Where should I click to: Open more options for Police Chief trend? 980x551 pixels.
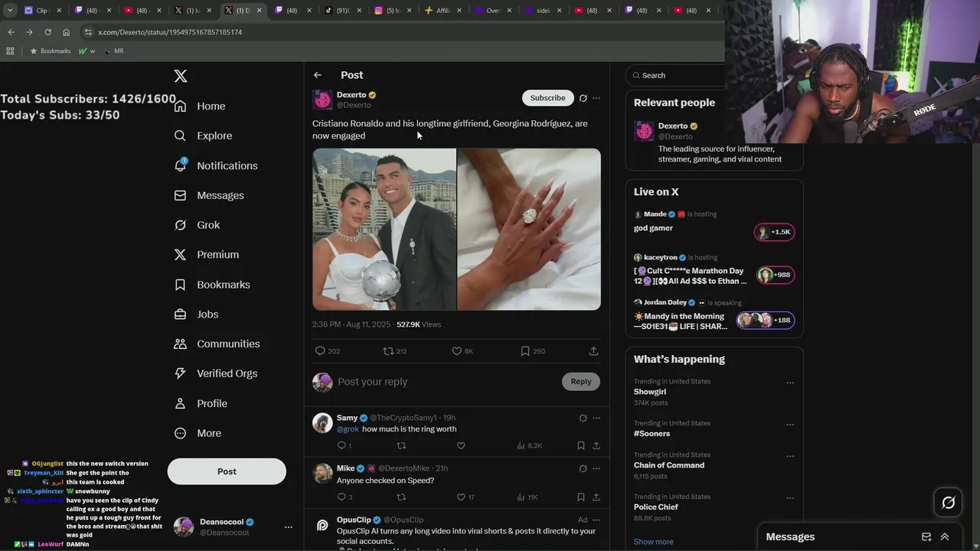(790, 498)
